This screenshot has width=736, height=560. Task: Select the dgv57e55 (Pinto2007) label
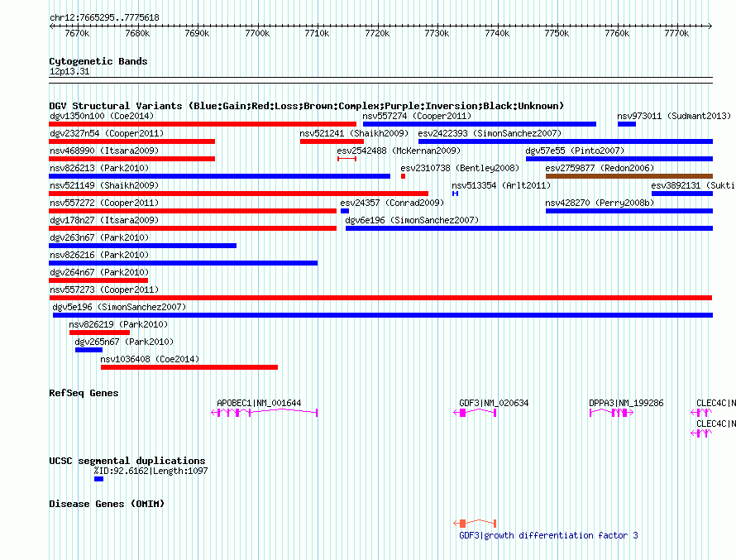tap(575, 151)
